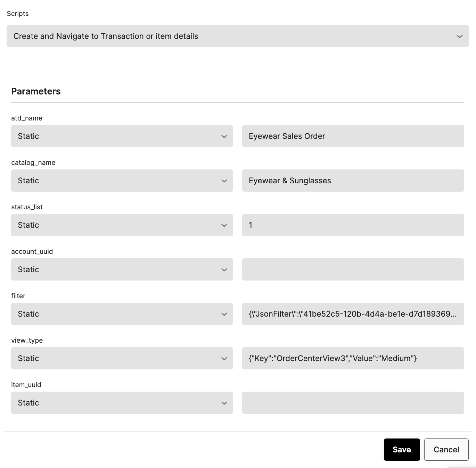Click chevron arrow in Scripts selector

pos(460,36)
